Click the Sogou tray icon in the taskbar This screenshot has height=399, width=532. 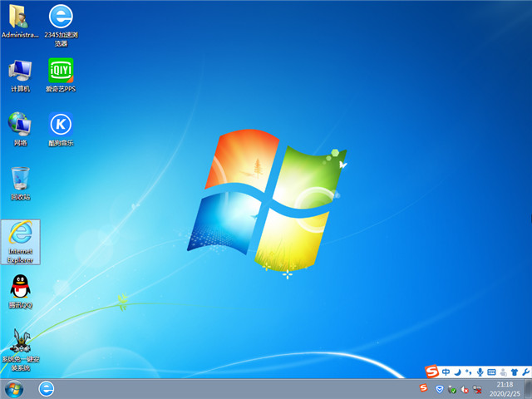click(423, 388)
